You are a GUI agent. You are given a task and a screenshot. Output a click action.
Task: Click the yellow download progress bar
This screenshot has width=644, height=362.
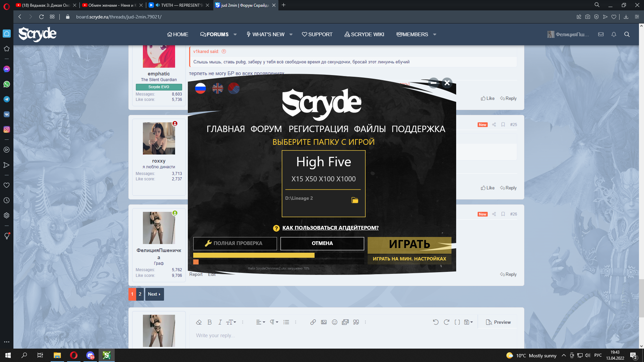coord(254,255)
